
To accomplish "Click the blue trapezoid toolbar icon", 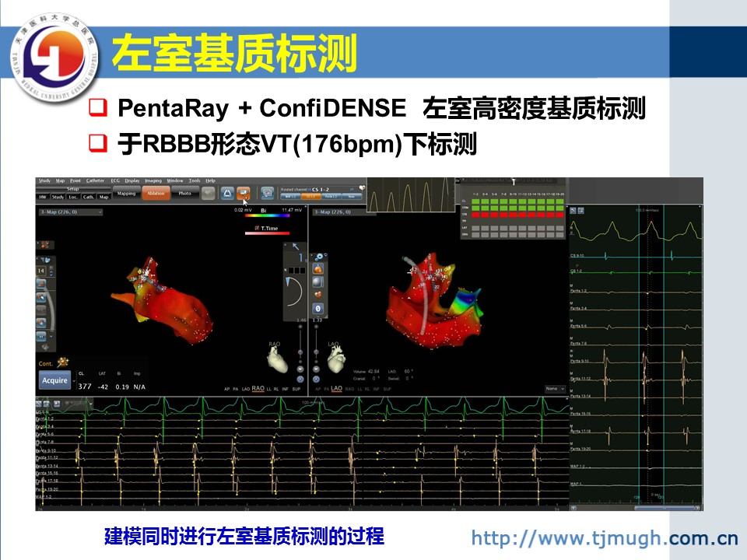I will [x=227, y=193].
